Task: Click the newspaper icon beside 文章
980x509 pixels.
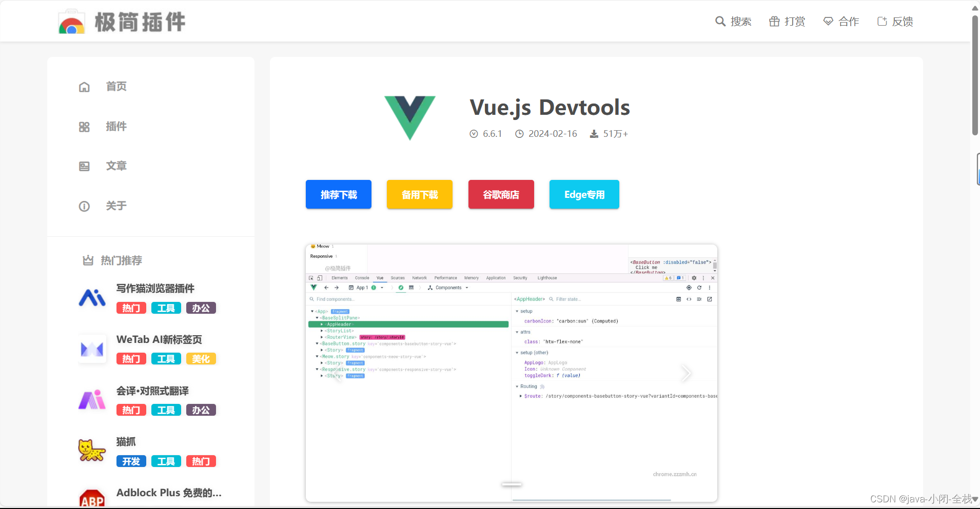Action: (84, 166)
